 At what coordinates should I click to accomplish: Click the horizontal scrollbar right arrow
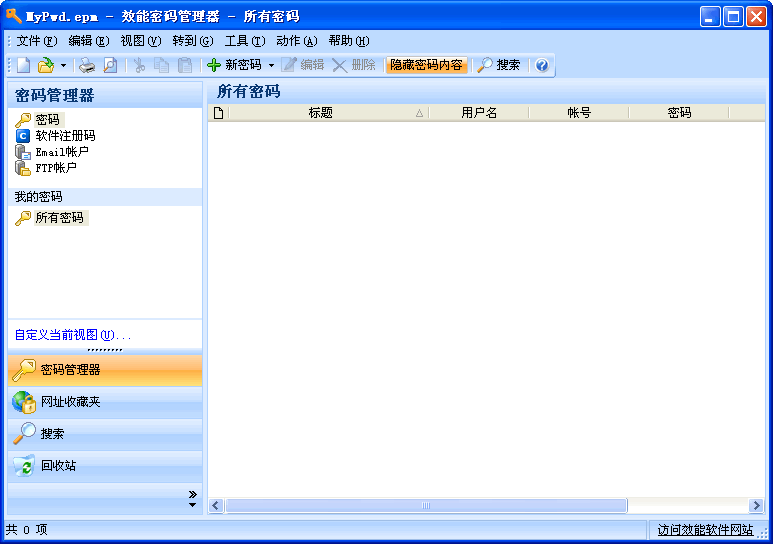[756, 506]
